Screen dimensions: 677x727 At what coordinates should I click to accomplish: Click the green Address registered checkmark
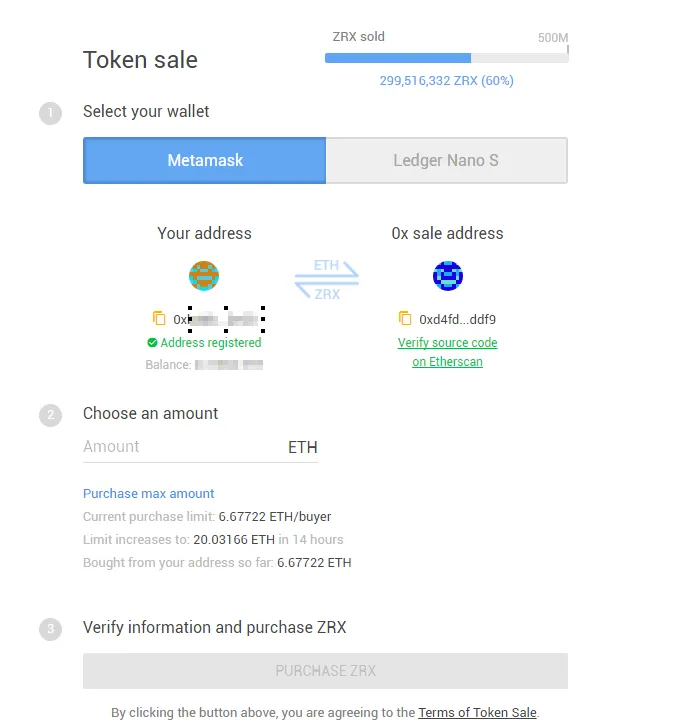click(152, 343)
